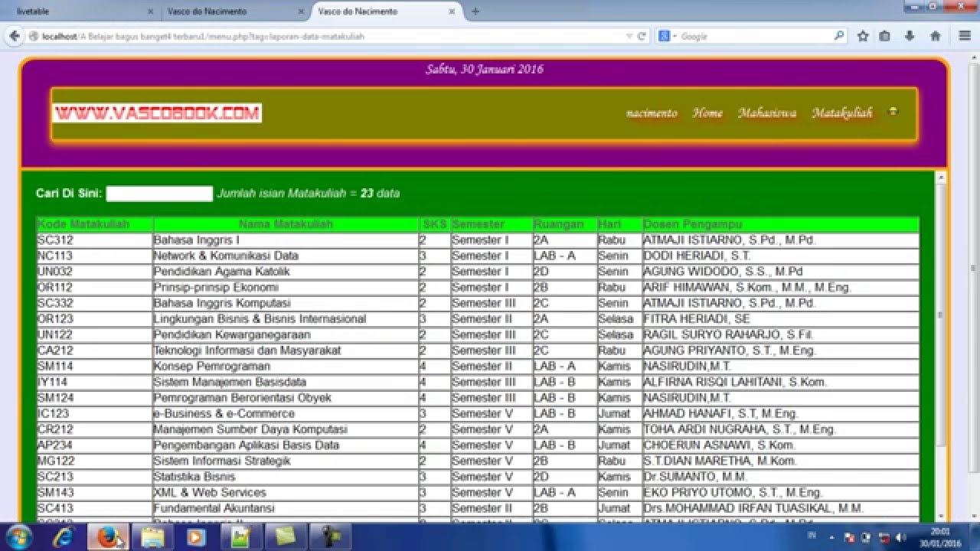Go to the Firefox home page icon
980x551 pixels.
tap(935, 36)
